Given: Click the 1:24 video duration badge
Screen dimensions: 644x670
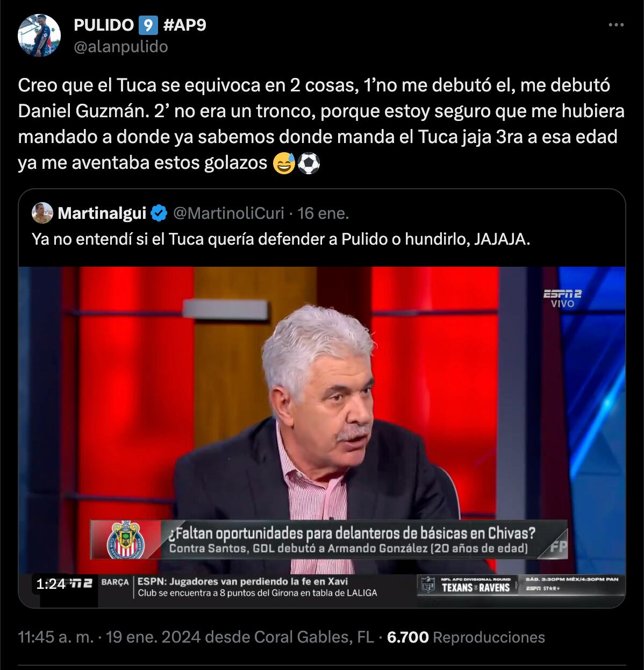Looking at the screenshot, I should click(51, 583).
